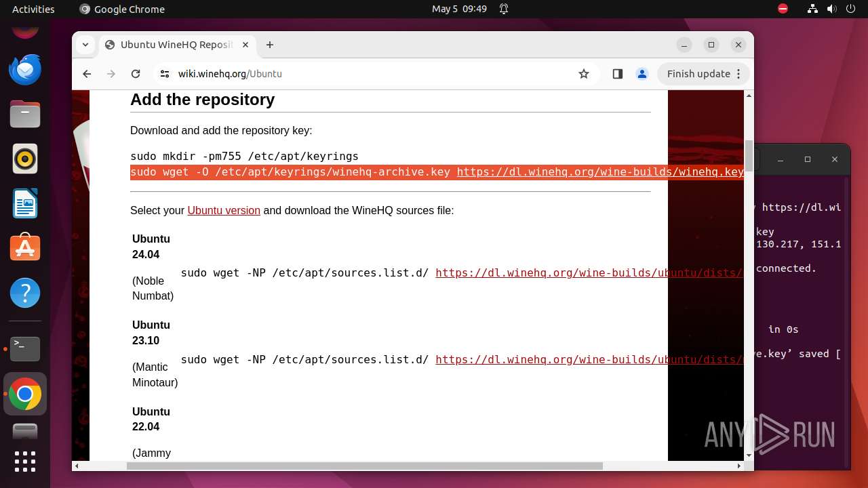This screenshot has height=488, width=868.
Task: Select the Ubuntu WineHQ Repository tab
Action: [x=176, y=45]
